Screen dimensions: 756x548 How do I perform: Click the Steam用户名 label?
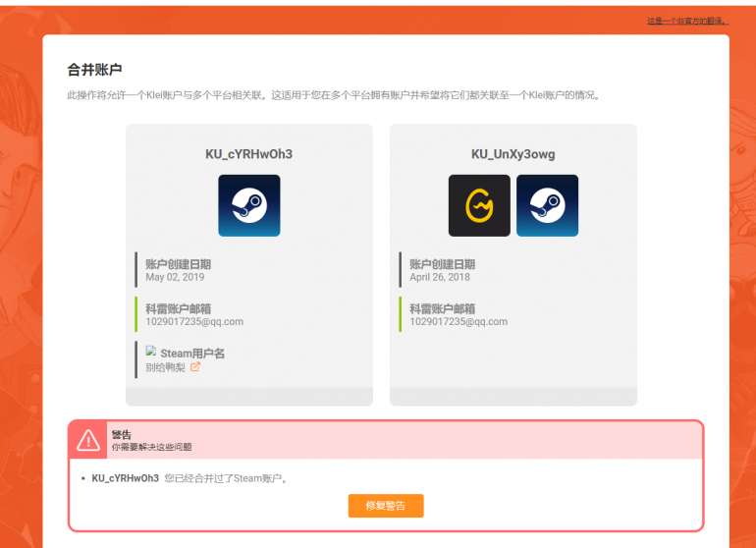coord(192,354)
